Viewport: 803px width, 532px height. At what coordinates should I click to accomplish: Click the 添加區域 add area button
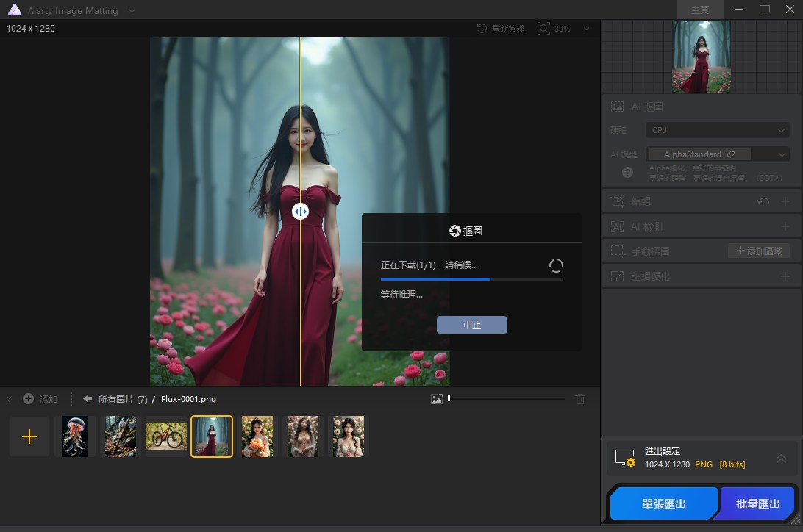click(x=759, y=251)
